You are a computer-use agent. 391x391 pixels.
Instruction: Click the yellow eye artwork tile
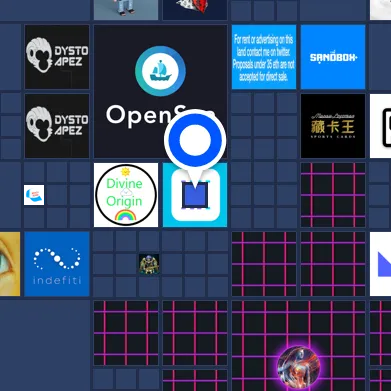[10, 264]
